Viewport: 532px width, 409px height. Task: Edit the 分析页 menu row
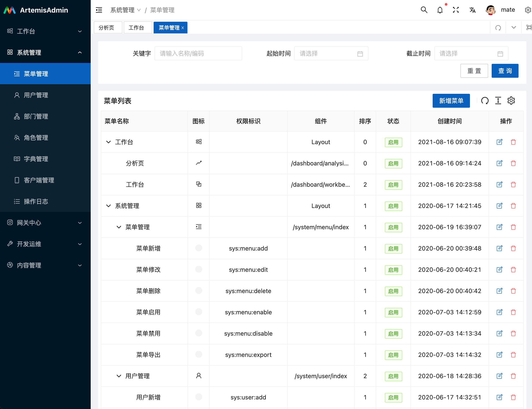499,163
